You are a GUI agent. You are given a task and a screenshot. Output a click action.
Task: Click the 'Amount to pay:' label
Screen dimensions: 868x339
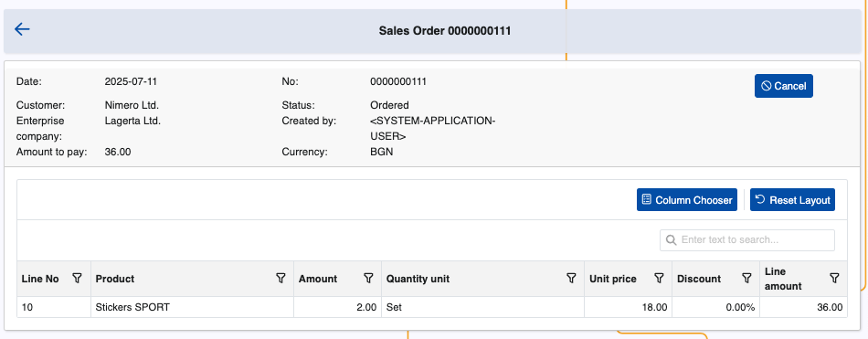click(51, 152)
